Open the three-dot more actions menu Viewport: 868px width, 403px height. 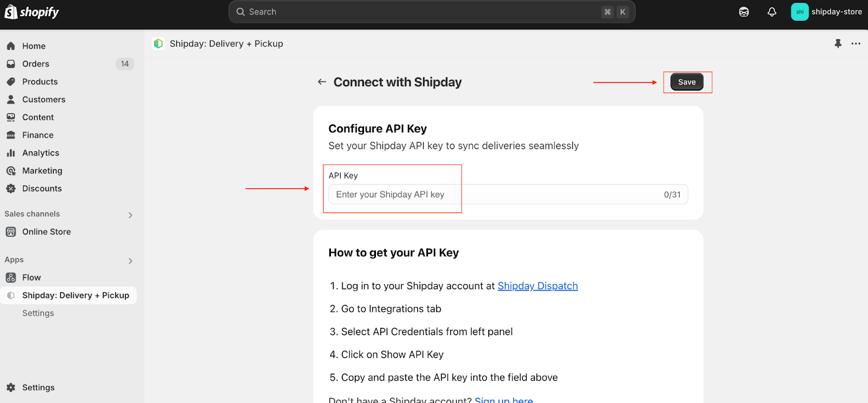click(x=856, y=43)
